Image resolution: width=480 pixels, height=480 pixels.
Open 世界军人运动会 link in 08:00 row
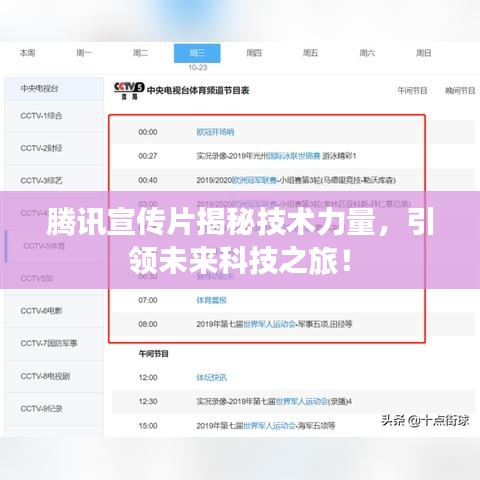click(x=269, y=324)
